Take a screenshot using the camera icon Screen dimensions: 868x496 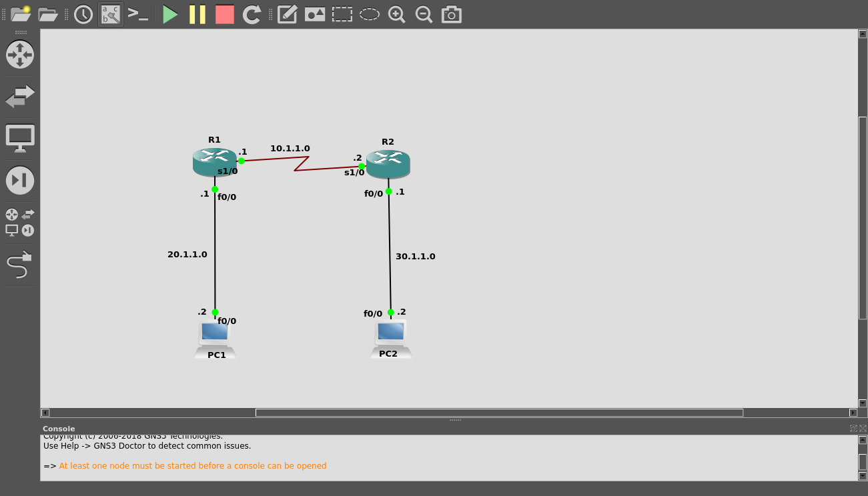coord(451,14)
